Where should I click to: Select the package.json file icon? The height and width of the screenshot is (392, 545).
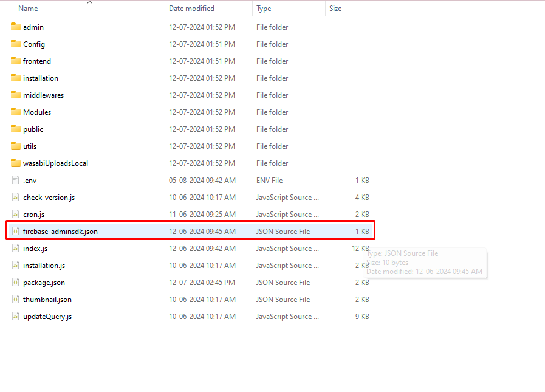pos(16,283)
